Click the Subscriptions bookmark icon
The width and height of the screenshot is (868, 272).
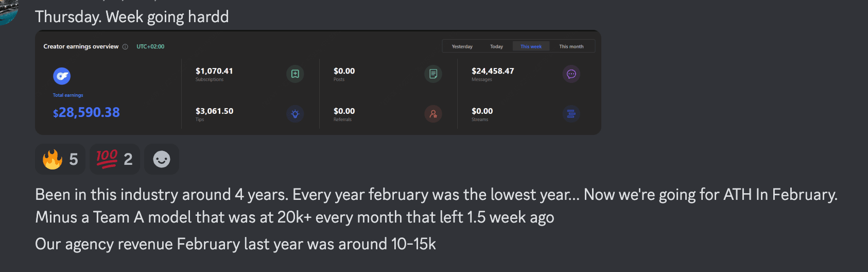pos(295,74)
